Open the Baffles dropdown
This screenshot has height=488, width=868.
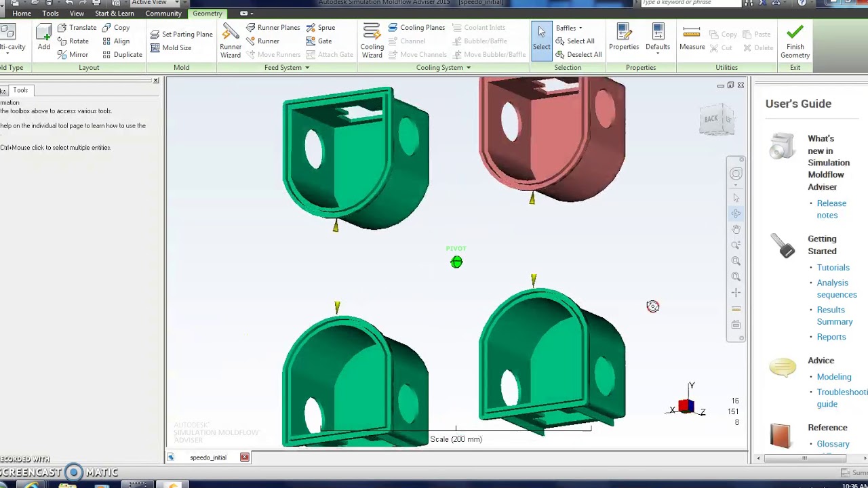coord(569,28)
